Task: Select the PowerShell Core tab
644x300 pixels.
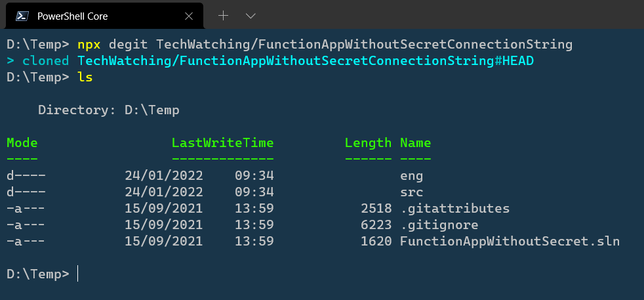Action: (x=104, y=16)
